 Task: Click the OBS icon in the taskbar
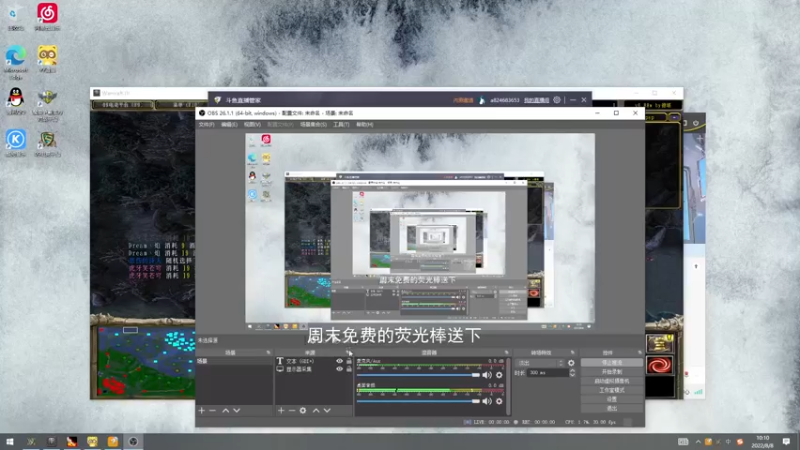click(x=133, y=441)
